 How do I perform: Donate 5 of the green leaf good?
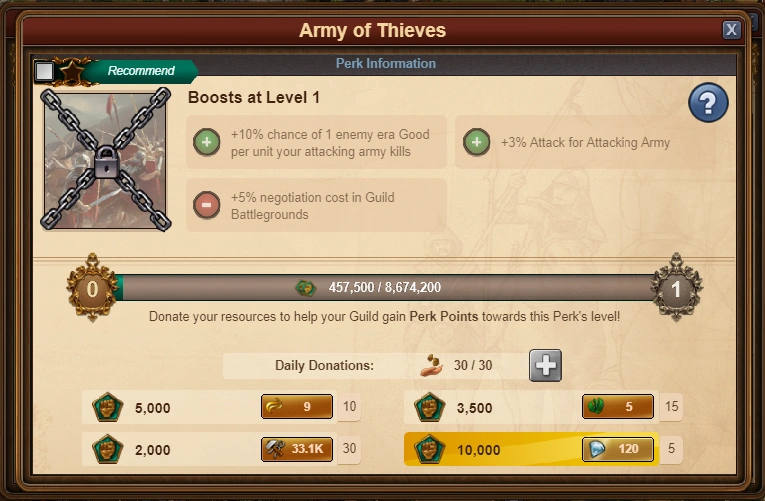click(618, 406)
